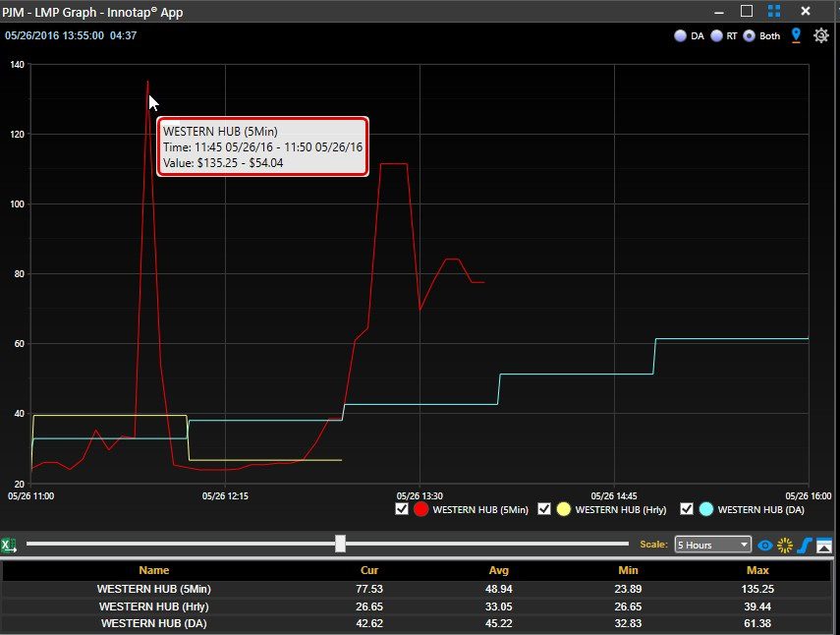
Task: Select the RT radio button
Action: pyautogui.click(x=717, y=36)
